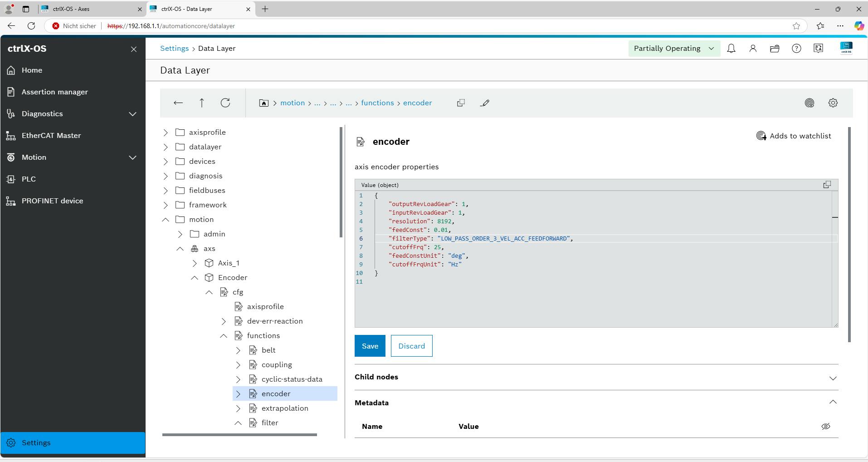This screenshot has height=462, width=868.
Task: Toggle metadata visibility eye icon
Action: tap(825, 426)
